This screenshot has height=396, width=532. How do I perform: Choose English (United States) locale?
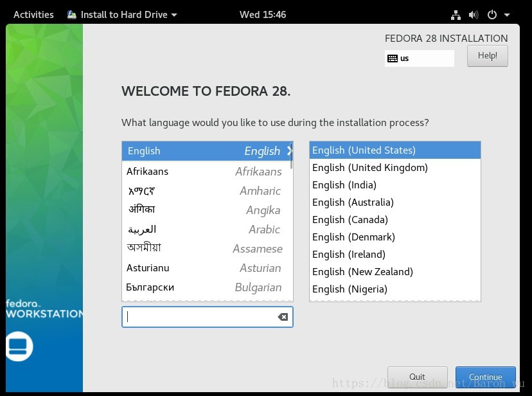click(x=395, y=150)
